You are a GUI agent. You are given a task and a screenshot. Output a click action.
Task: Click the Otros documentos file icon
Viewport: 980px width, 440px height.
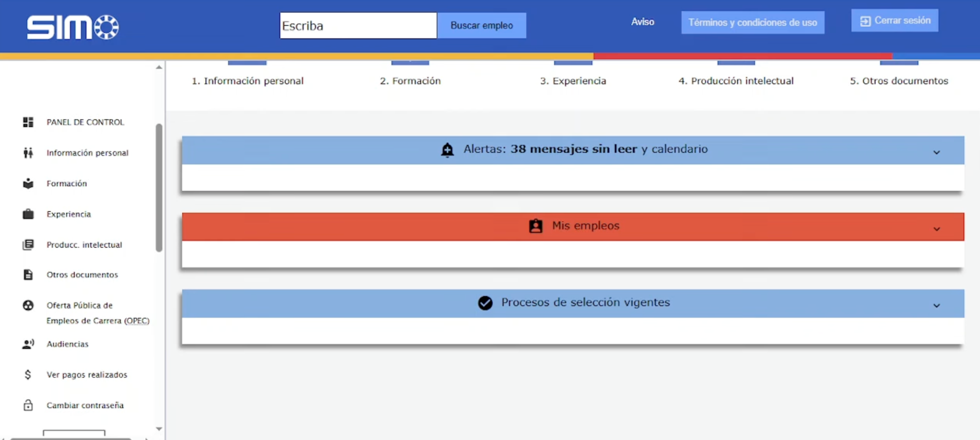click(27, 275)
